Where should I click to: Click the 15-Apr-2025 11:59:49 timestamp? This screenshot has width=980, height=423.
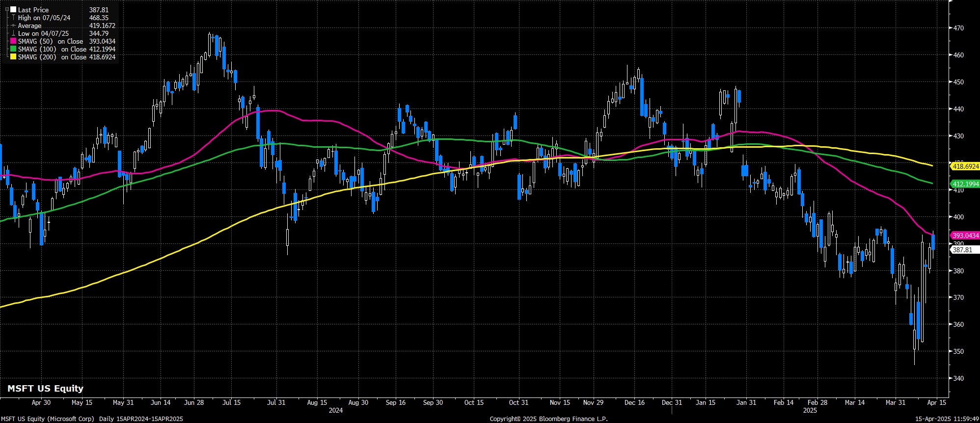pyautogui.click(x=947, y=419)
